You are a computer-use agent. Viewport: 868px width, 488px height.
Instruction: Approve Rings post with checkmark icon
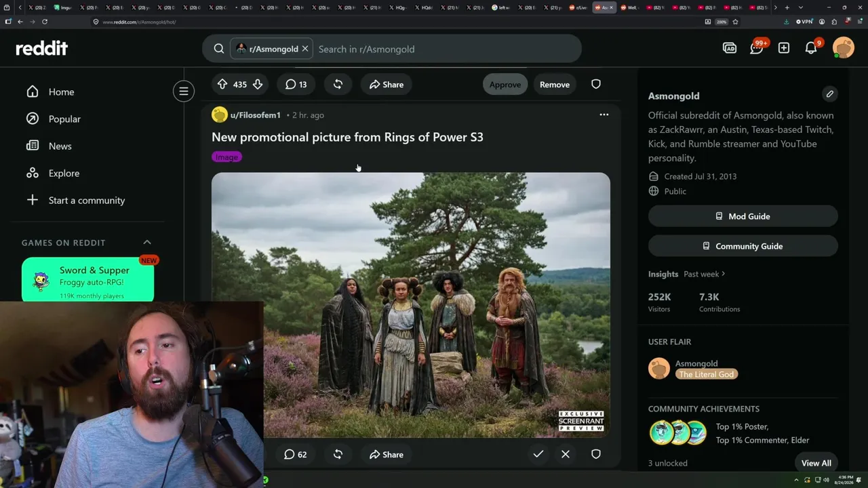[538, 454]
